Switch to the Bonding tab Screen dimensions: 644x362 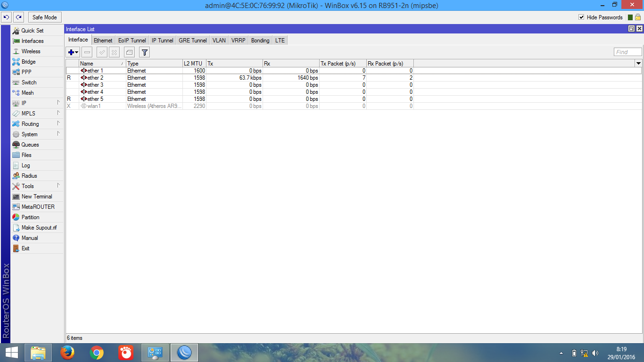260,41
